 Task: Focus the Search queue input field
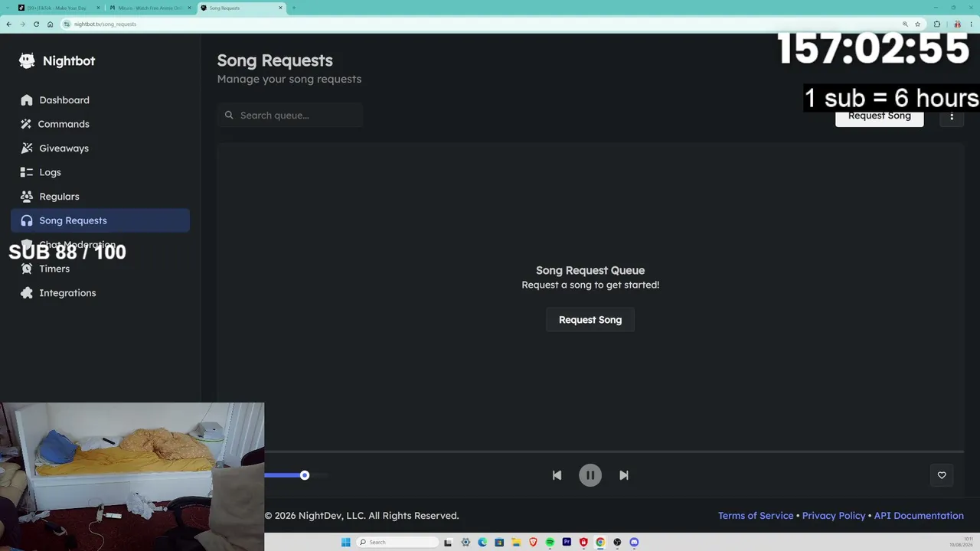[290, 116]
